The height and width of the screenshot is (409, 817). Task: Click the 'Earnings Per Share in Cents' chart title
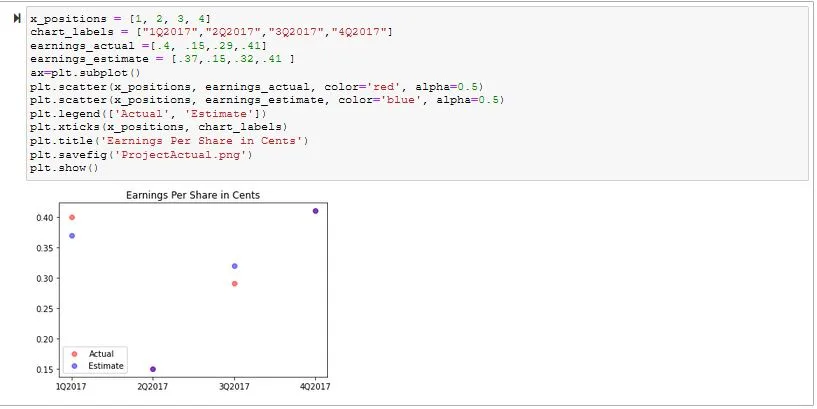pyautogui.click(x=193, y=195)
